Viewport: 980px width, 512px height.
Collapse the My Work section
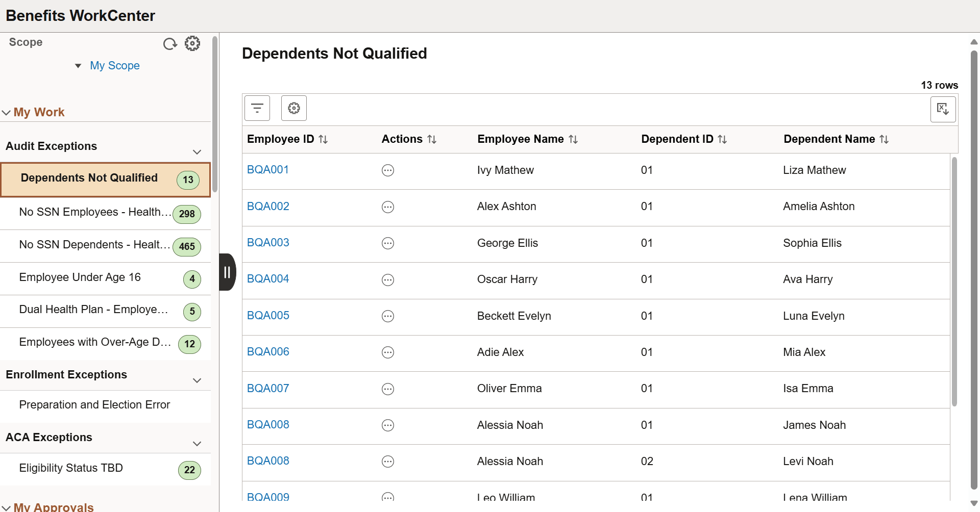pyautogui.click(x=6, y=113)
